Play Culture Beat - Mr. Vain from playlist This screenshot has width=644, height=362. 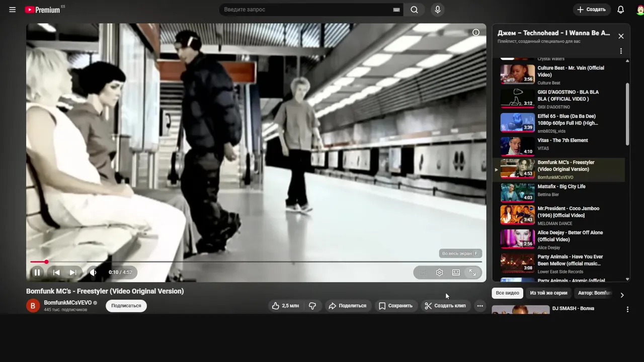[x=558, y=74]
